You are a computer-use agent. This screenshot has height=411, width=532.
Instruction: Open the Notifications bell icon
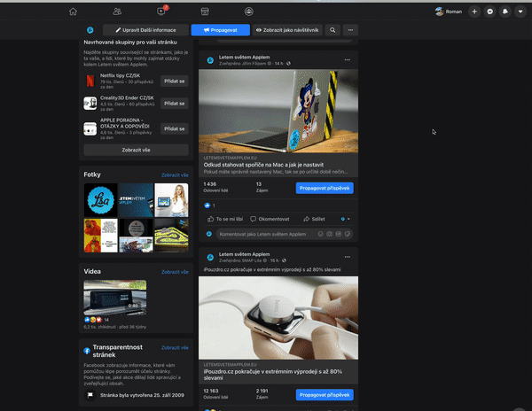pos(505,12)
